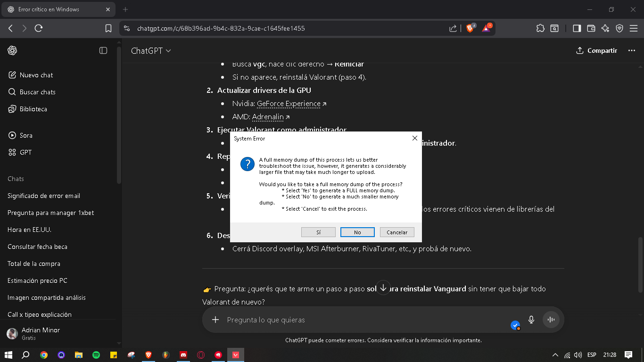The width and height of the screenshot is (644, 362).
Task: Click the Brave VPN shield icon
Action: coord(619,28)
